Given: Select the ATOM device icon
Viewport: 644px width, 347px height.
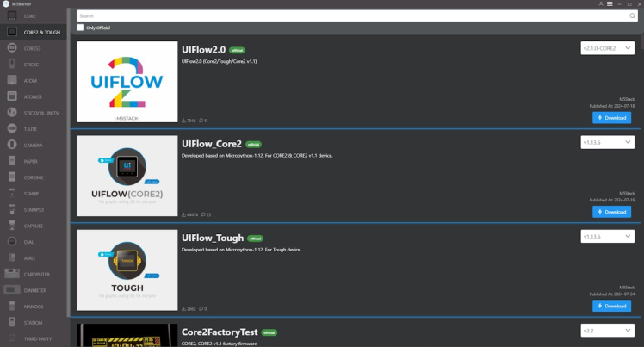Looking at the screenshot, I should 12,80.
